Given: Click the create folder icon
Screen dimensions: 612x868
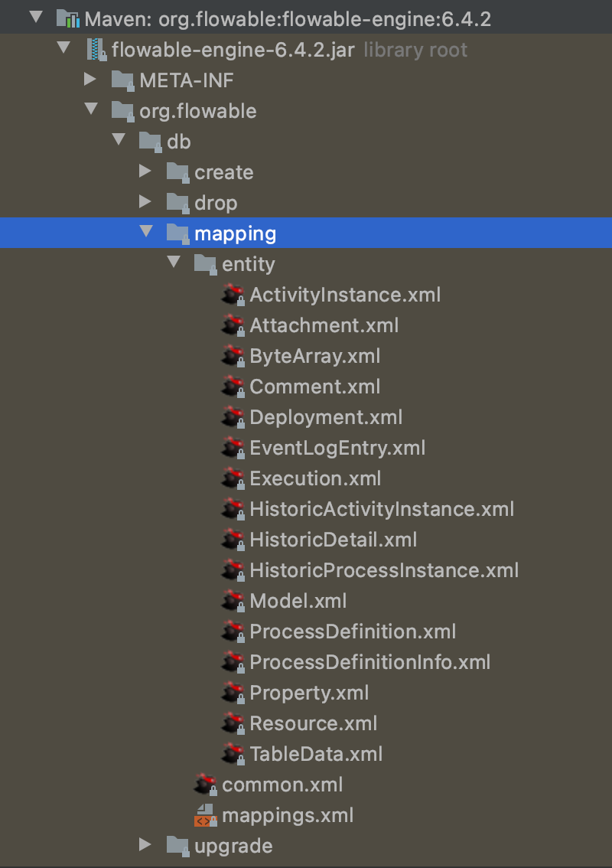Looking at the screenshot, I should 178,173.
